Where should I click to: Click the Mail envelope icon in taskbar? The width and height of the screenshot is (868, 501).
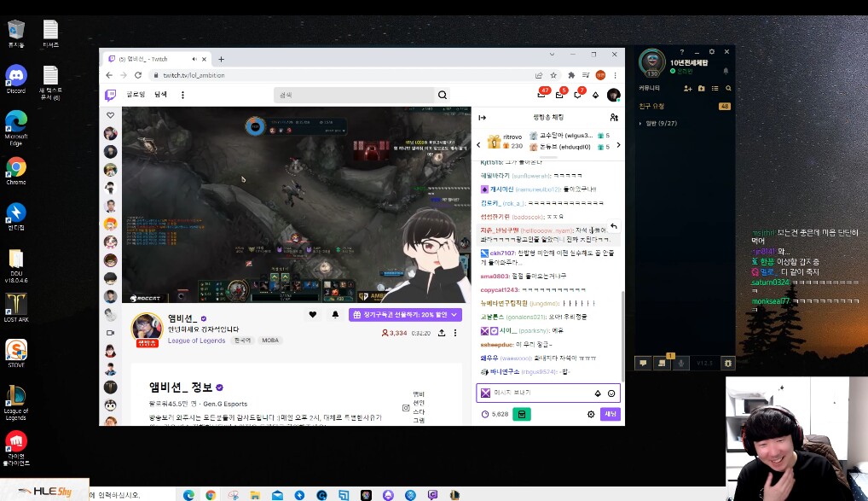click(277, 495)
